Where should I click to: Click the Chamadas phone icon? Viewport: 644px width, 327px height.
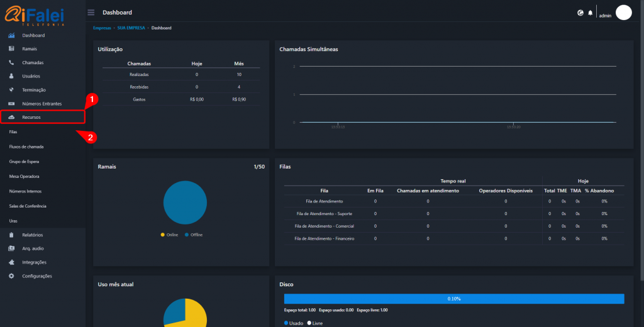pyautogui.click(x=11, y=62)
